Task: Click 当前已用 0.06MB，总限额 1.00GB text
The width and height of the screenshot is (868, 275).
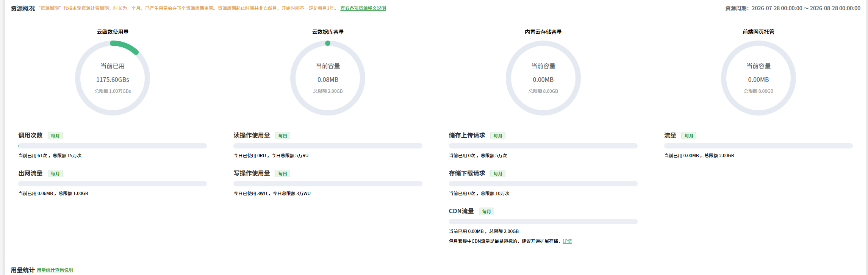Action: [53, 194]
